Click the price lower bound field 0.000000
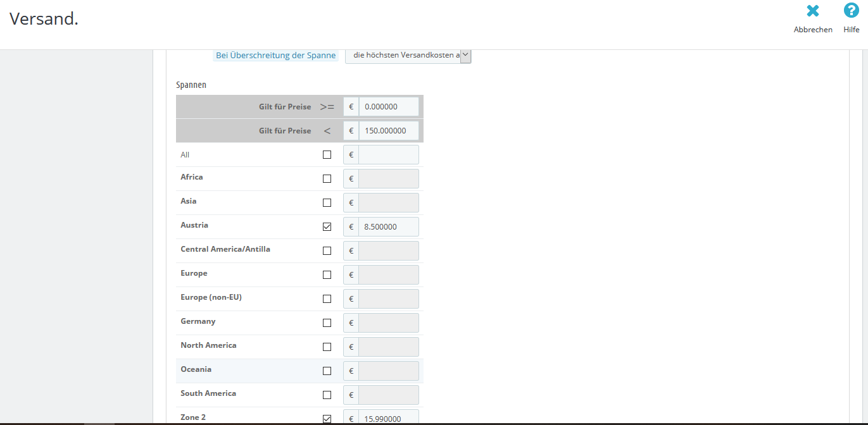 point(389,107)
